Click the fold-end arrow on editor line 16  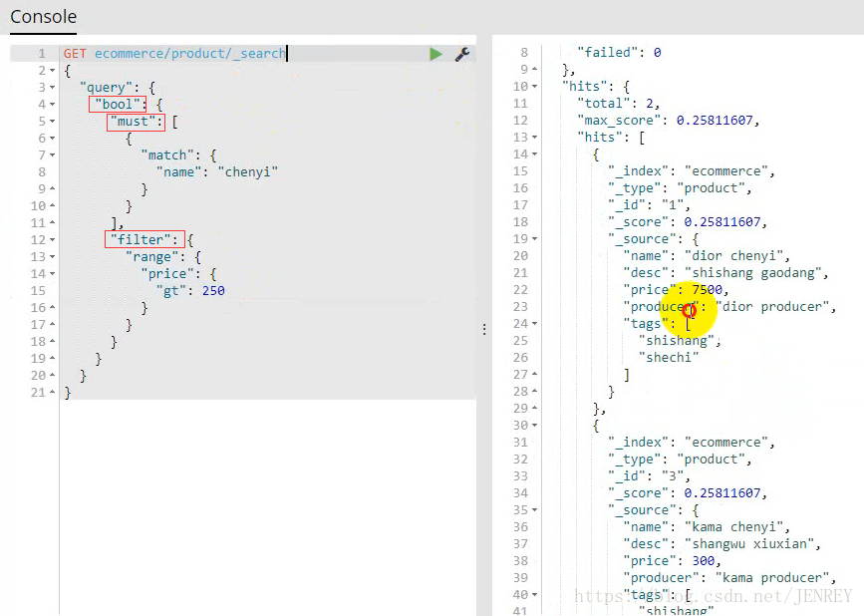pyautogui.click(x=53, y=307)
